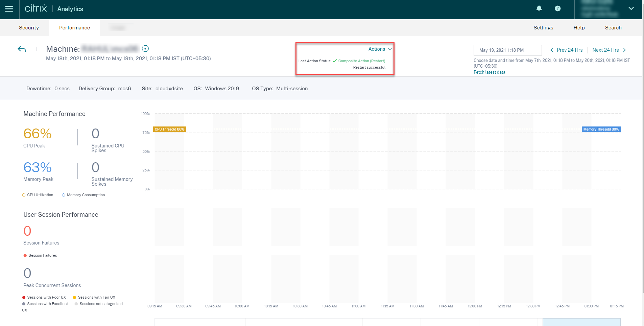Switch to the Security tab
644x326 pixels.
(x=29, y=28)
